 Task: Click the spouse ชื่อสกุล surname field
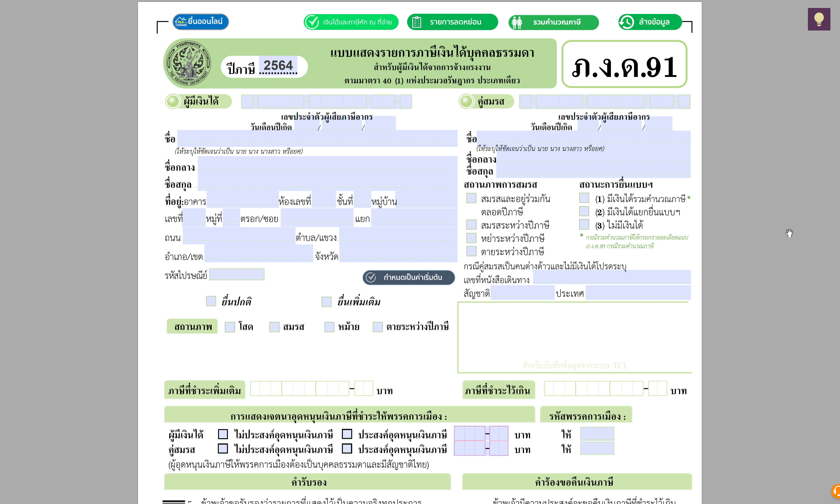point(593,171)
